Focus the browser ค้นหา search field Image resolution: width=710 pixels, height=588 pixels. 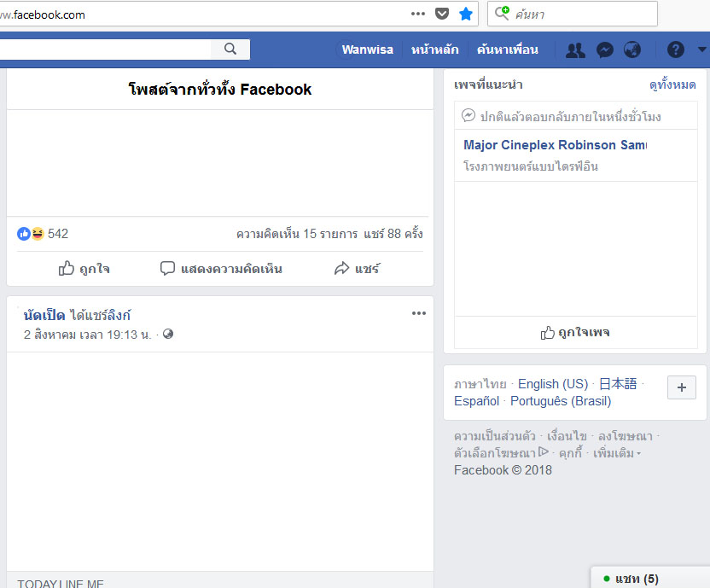point(573,14)
